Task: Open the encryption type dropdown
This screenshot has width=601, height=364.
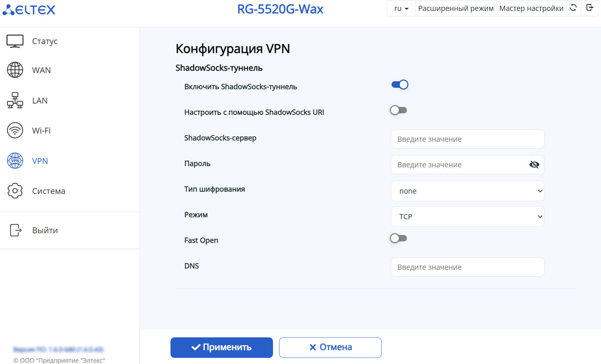Action: (x=467, y=191)
